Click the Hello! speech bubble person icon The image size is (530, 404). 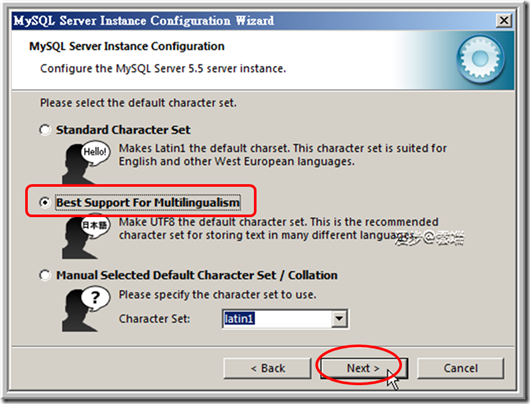pyautogui.click(x=86, y=162)
